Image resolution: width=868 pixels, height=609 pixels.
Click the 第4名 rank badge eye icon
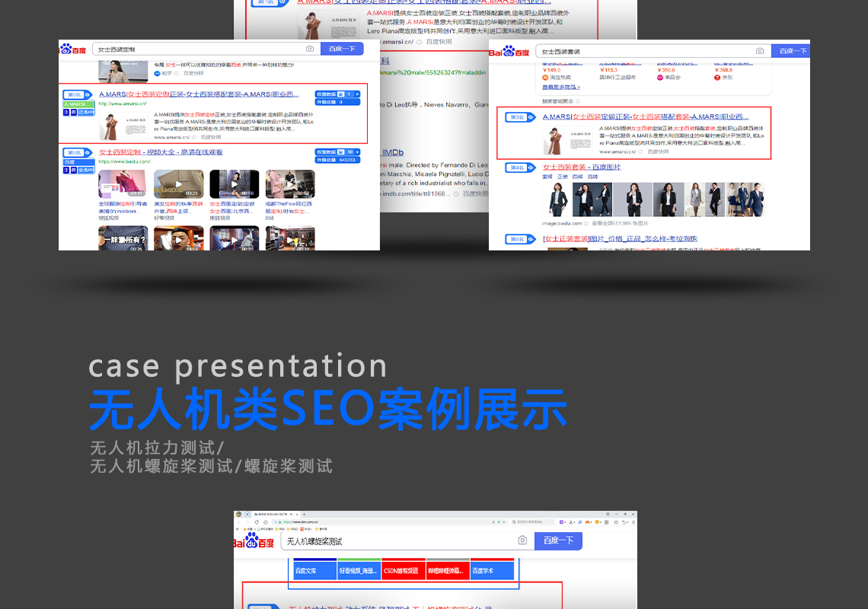[x=531, y=167]
